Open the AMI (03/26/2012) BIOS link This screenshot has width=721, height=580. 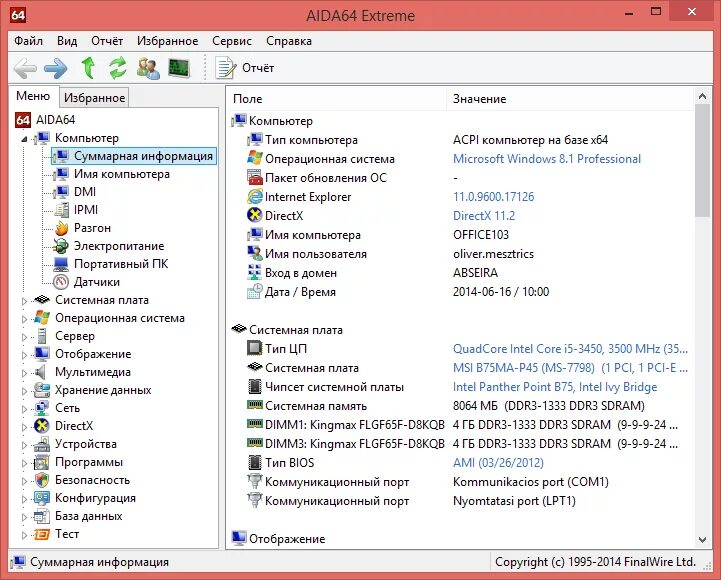[x=498, y=463]
